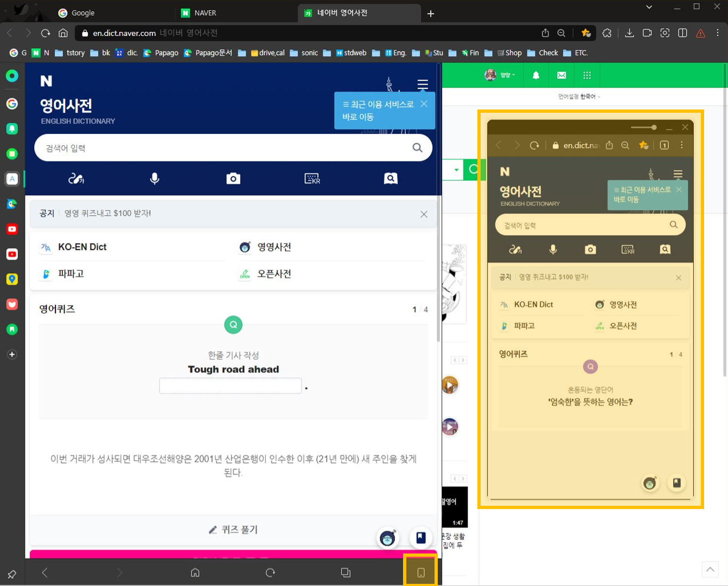Reload the current page
The image size is (728, 586).
tap(46, 33)
